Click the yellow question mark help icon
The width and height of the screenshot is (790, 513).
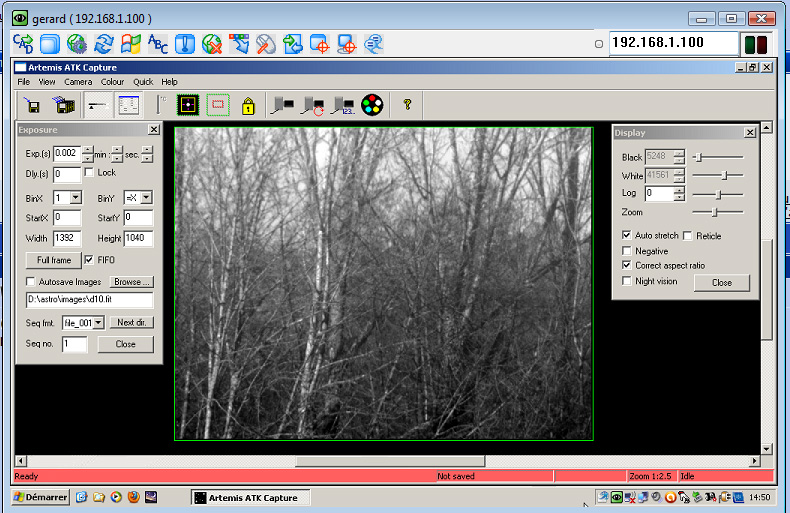pos(408,104)
